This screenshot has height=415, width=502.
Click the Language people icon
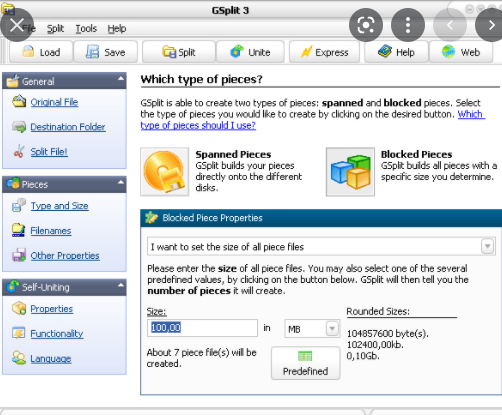19,358
